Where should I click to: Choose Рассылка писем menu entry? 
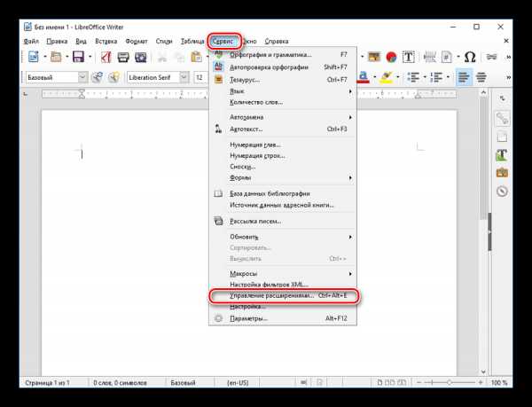(x=283, y=221)
